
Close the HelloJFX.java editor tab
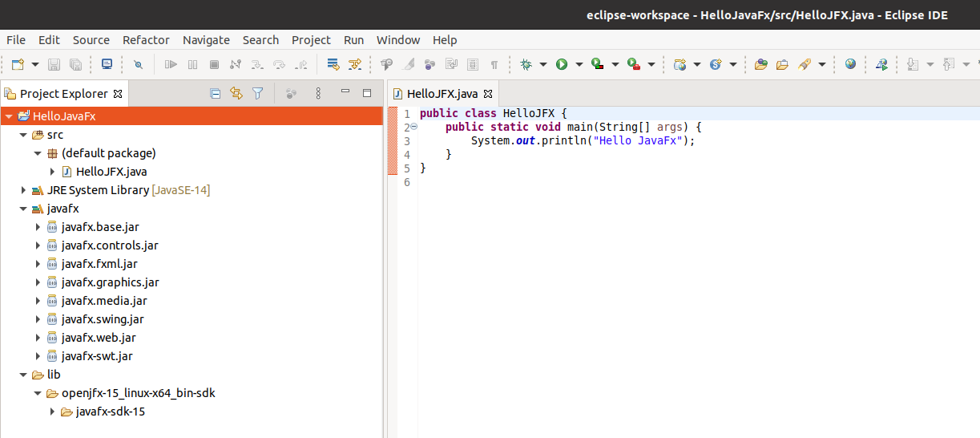pyautogui.click(x=488, y=94)
